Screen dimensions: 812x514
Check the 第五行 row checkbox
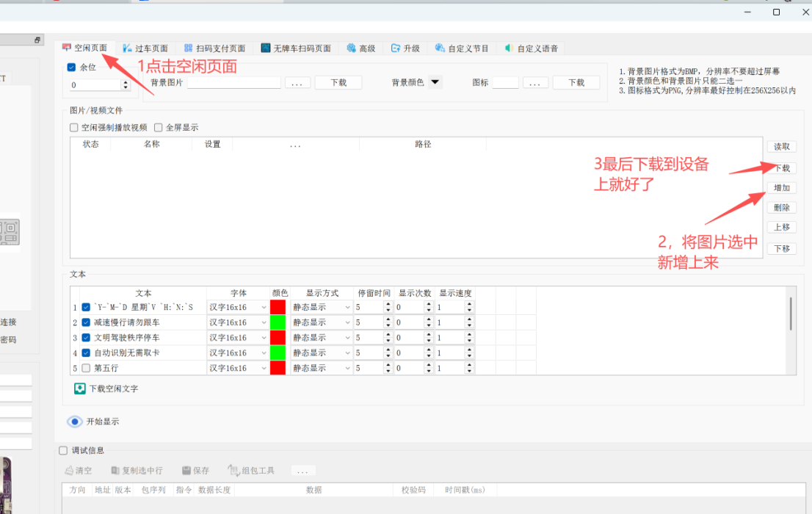[x=86, y=368]
